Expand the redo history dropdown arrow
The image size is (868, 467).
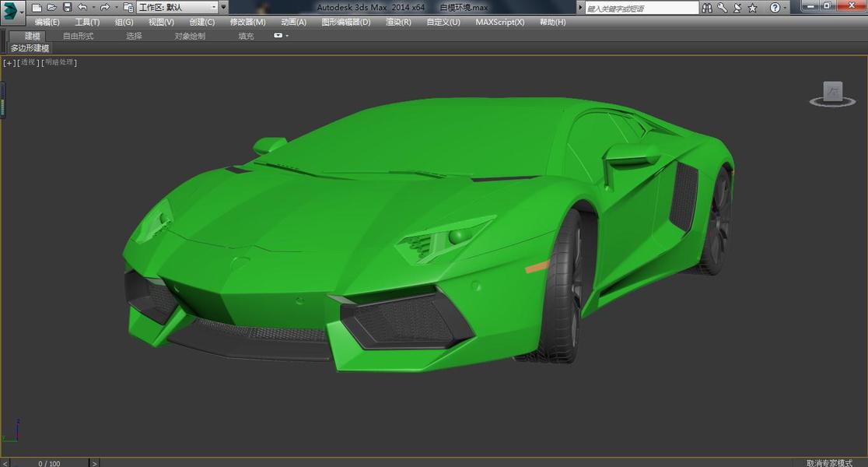[x=116, y=8]
